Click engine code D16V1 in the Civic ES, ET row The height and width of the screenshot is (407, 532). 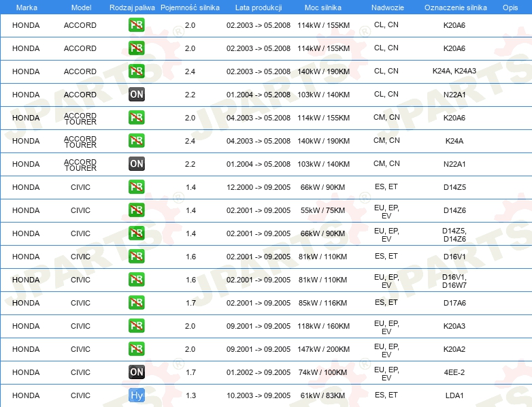tap(454, 257)
